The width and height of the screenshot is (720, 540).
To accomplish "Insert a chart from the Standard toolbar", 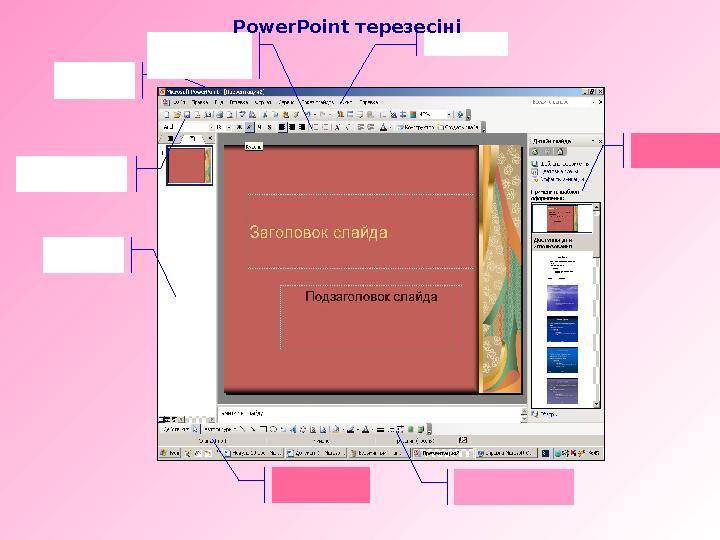I will (340, 115).
